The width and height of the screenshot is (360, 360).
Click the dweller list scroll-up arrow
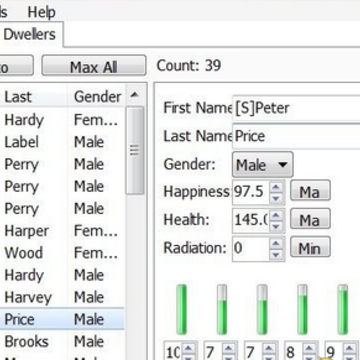tap(134, 95)
